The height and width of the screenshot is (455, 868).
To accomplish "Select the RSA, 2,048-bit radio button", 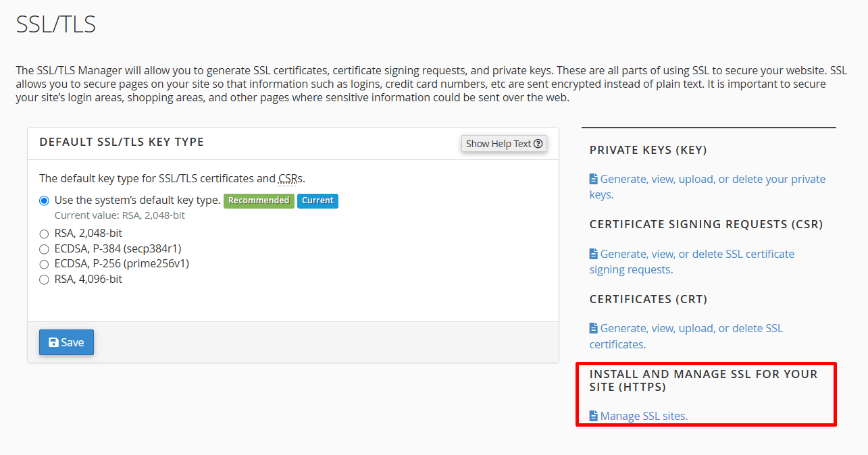I will pyautogui.click(x=45, y=234).
